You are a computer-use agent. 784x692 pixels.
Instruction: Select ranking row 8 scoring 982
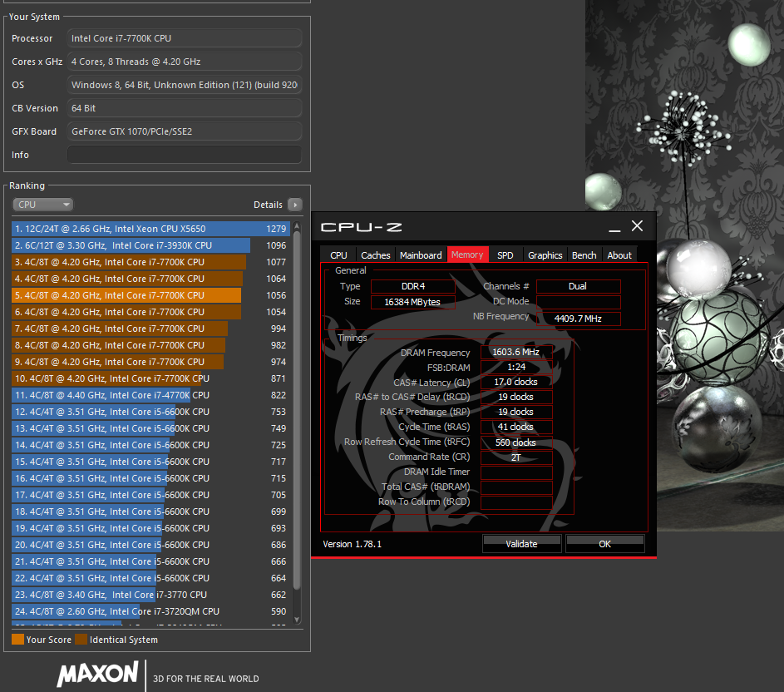pos(150,345)
